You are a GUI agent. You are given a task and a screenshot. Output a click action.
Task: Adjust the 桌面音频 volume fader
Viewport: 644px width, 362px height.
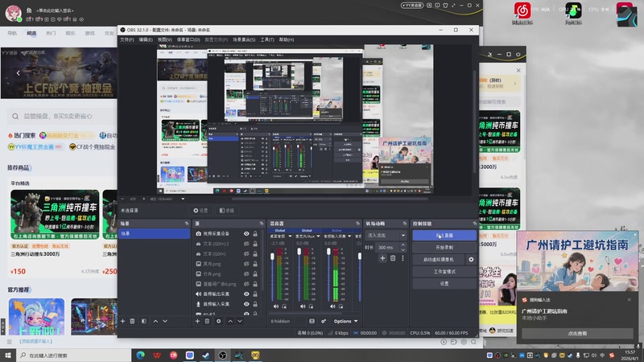tap(272, 257)
